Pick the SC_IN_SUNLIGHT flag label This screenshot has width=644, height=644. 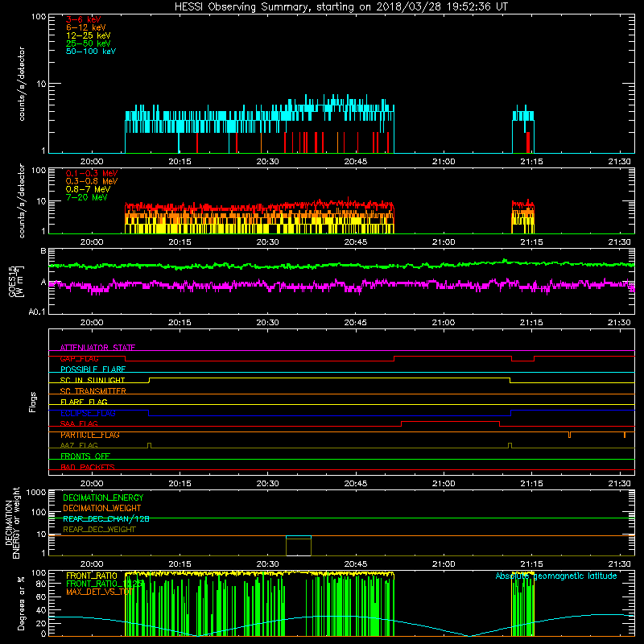pyautogui.click(x=93, y=380)
